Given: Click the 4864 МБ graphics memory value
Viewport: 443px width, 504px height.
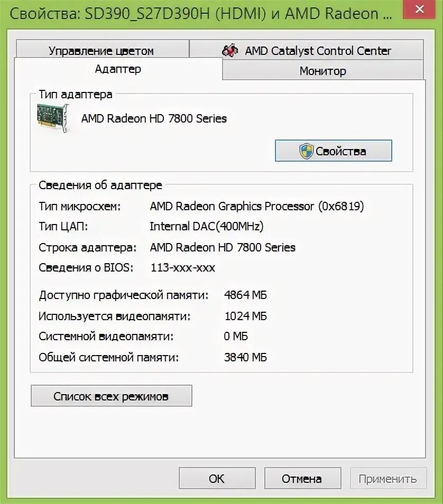Looking at the screenshot, I should tap(245, 295).
